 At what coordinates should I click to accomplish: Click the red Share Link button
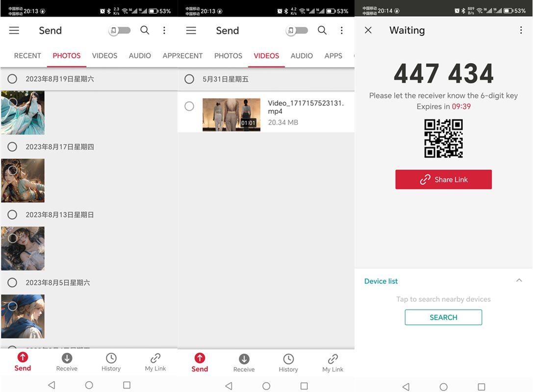(443, 180)
